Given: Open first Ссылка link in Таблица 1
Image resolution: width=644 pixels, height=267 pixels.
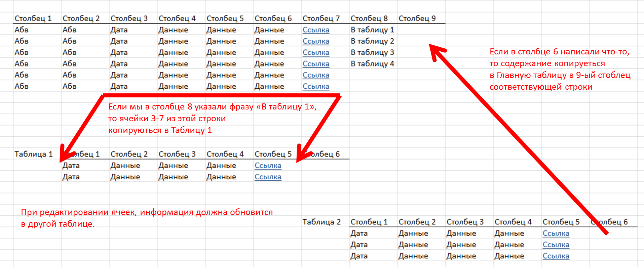Looking at the screenshot, I should (268, 166).
